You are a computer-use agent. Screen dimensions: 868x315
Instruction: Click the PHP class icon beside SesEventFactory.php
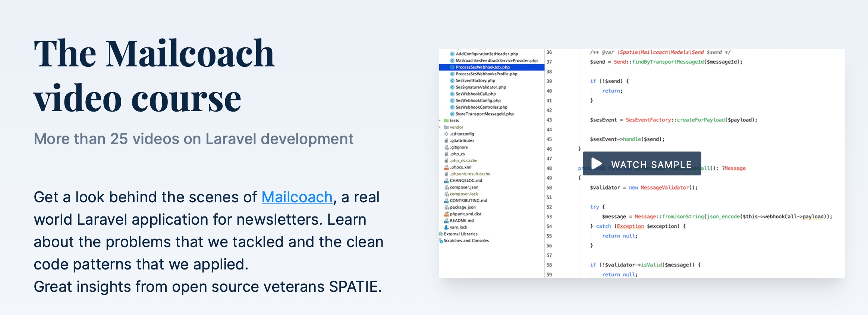click(x=452, y=81)
